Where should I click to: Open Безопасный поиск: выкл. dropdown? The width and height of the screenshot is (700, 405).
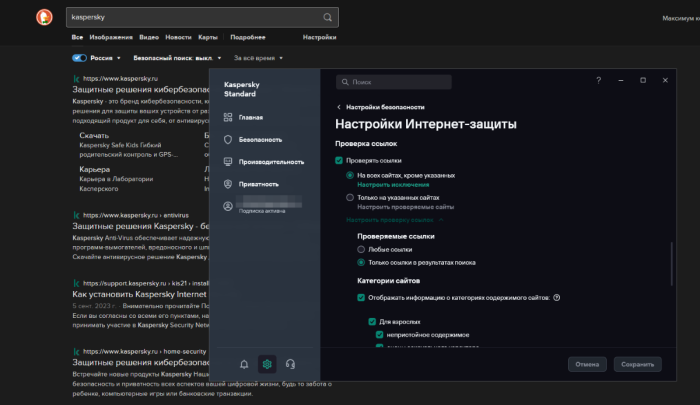pos(177,58)
